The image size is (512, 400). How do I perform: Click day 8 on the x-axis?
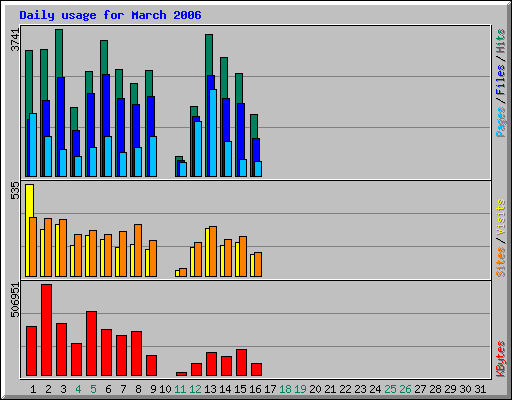138,389
